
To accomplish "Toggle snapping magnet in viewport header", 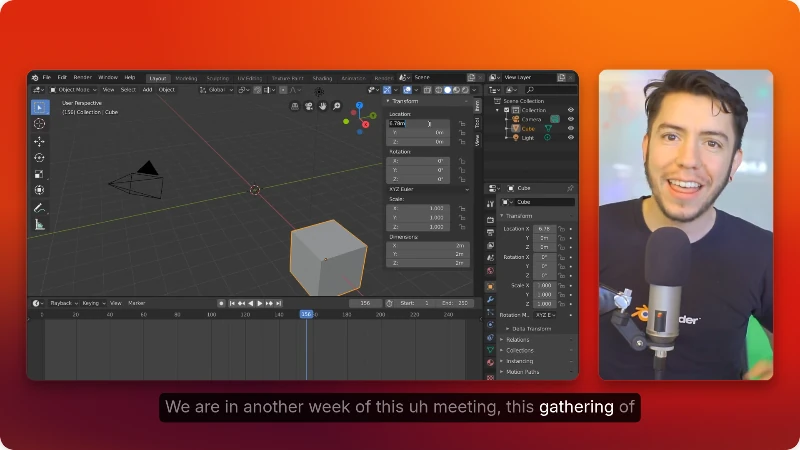I will [x=257, y=90].
